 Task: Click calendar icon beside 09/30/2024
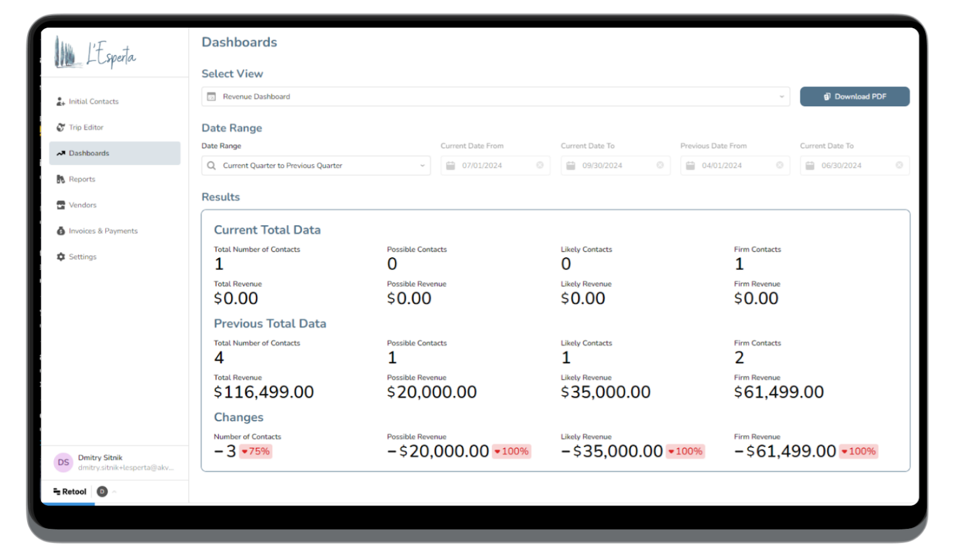point(571,166)
